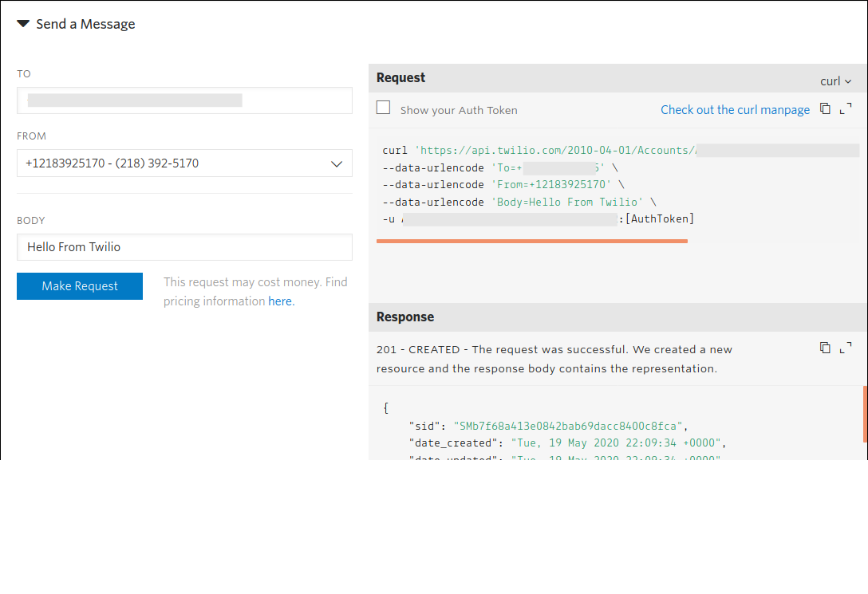Copy the response body
Viewport: 868px width, 594px height.
point(826,348)
